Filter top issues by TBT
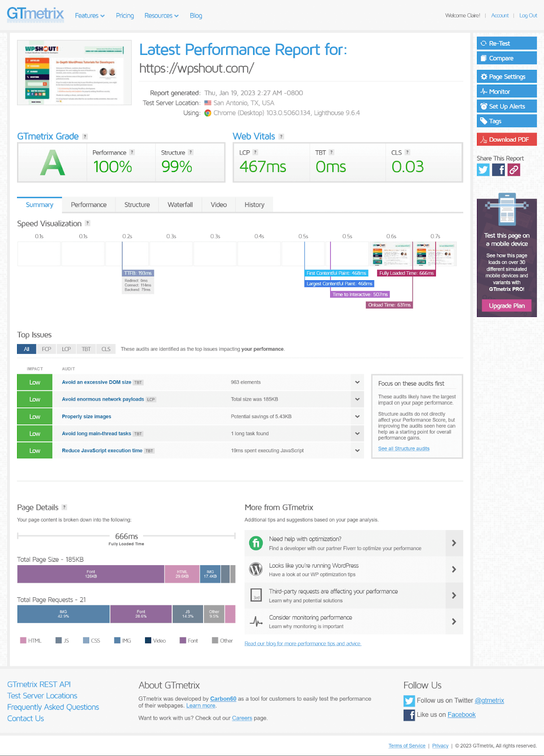Screen dimensions: 544x756 [x=86, y=349]
